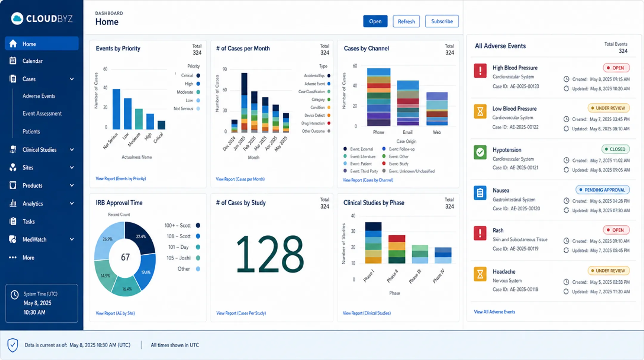Viewport: 644px width, 360px height.
Task: Expand the Clinical Studies chevron
Action: tap(72, 149)
